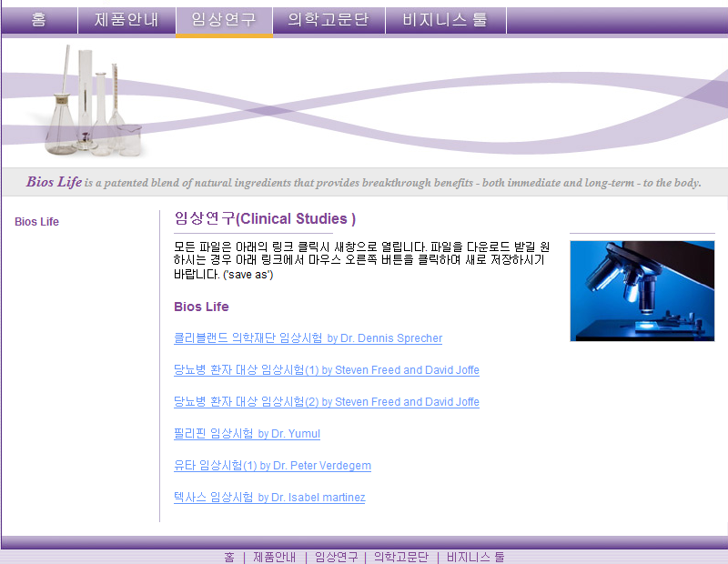Open 당뇨병 환자 대상 임상시험(2) link

pyautogui.click(x=327, y=401)
